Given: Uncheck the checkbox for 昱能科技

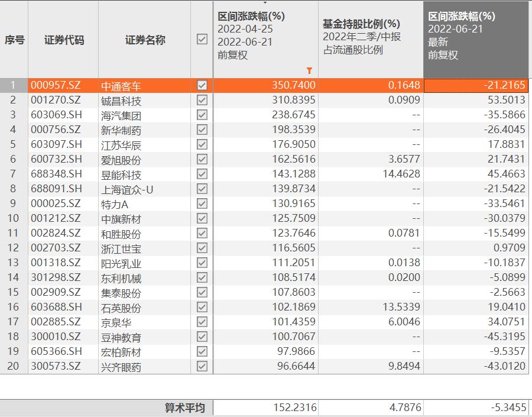Looking at the screenshot, I should [x=202, y=174].
